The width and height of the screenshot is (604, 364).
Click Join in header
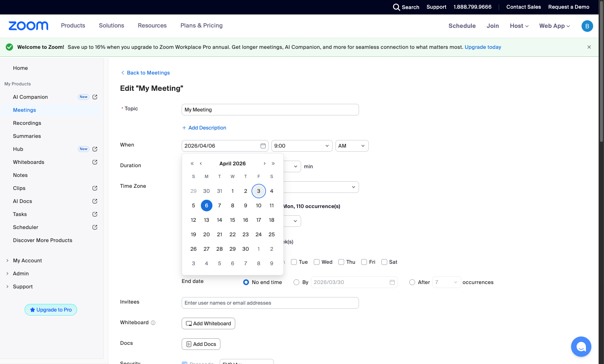click(x=493, y=26)
